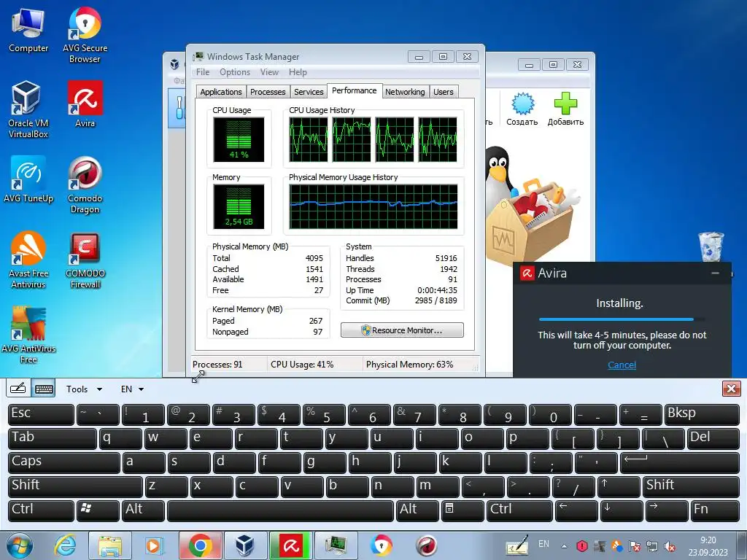Expand the Tools dropdown on keyboard panel

click(84, 389)
